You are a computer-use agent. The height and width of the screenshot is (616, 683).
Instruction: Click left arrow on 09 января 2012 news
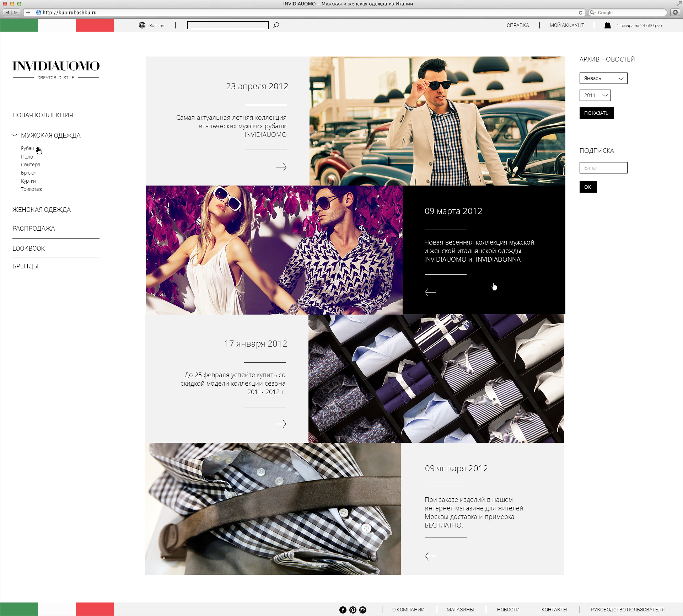pos(431,556)
